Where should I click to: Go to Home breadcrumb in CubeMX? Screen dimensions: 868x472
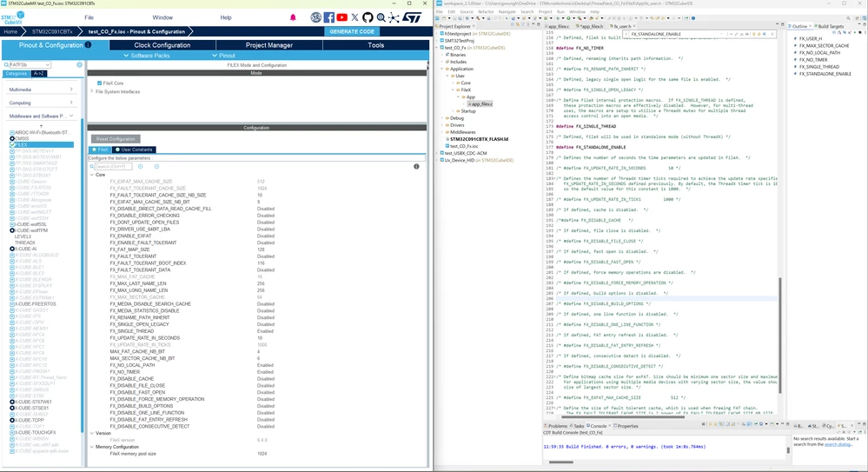(10, 31)
